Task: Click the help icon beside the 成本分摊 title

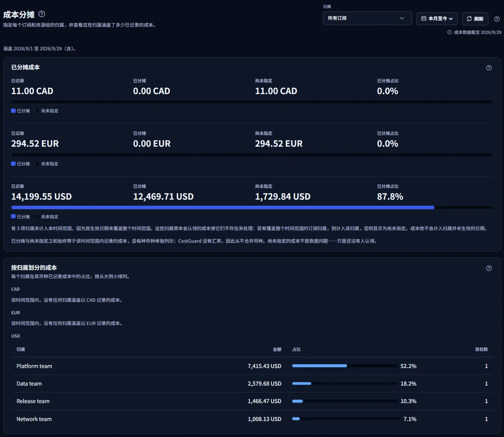Action: [x=42, y=14]
